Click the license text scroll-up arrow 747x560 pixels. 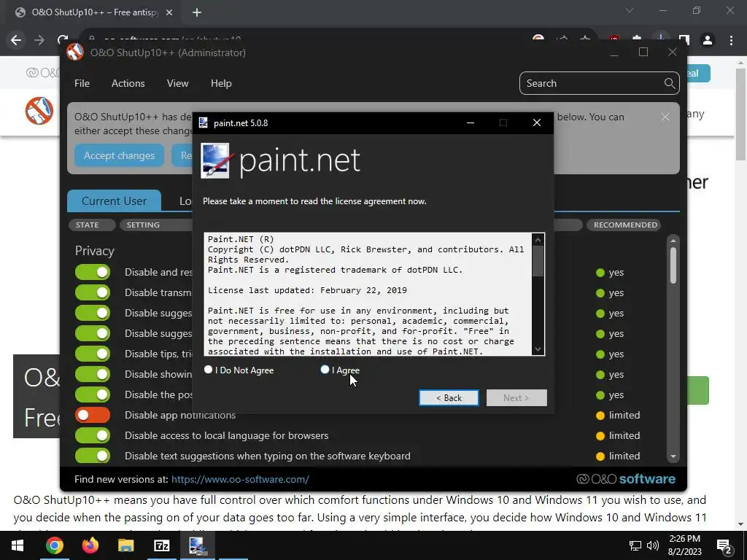pyautogui.click(x=538, y=239)
